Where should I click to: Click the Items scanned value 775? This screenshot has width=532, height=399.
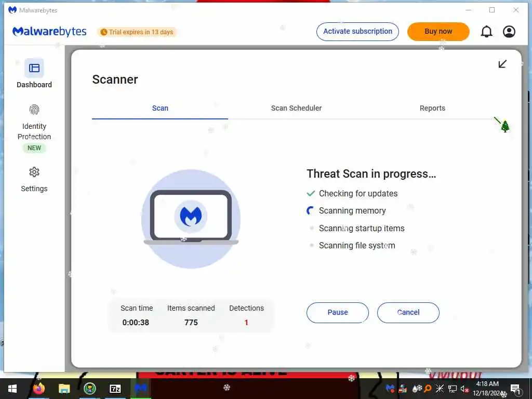(x=191, y=323)
